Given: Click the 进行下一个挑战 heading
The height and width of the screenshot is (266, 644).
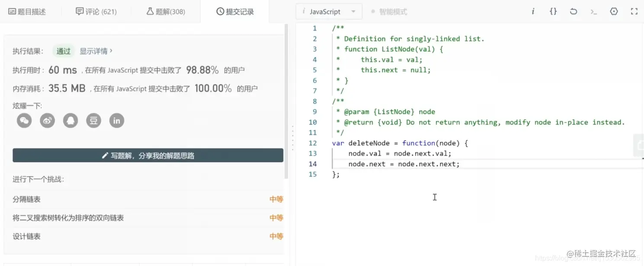Looking at the screenshot, I should (x=38, y=179).
